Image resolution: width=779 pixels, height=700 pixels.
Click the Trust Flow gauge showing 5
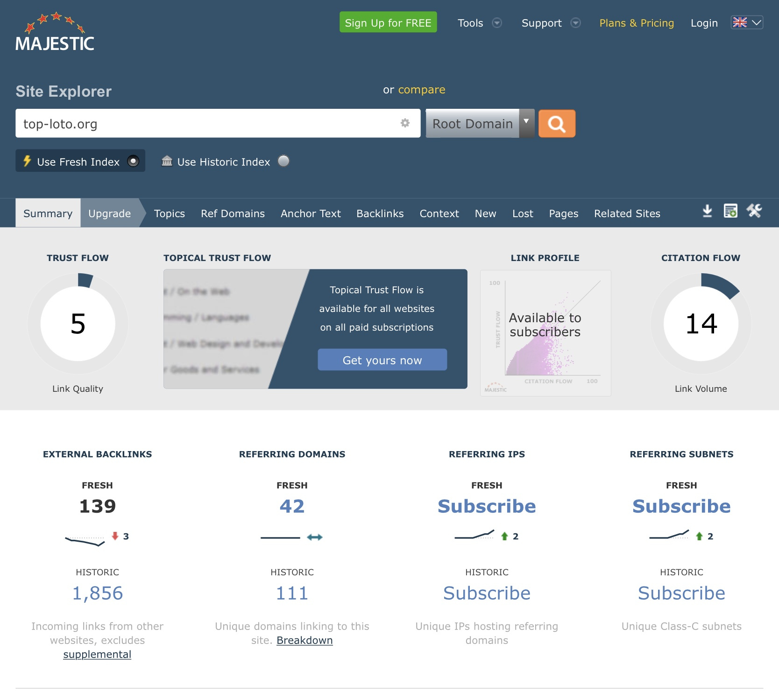78,324
